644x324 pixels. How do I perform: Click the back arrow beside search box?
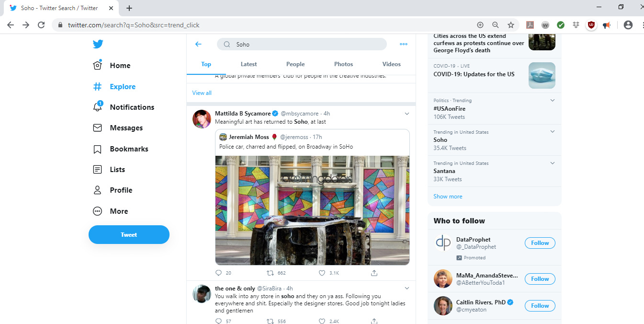point(198,44)
